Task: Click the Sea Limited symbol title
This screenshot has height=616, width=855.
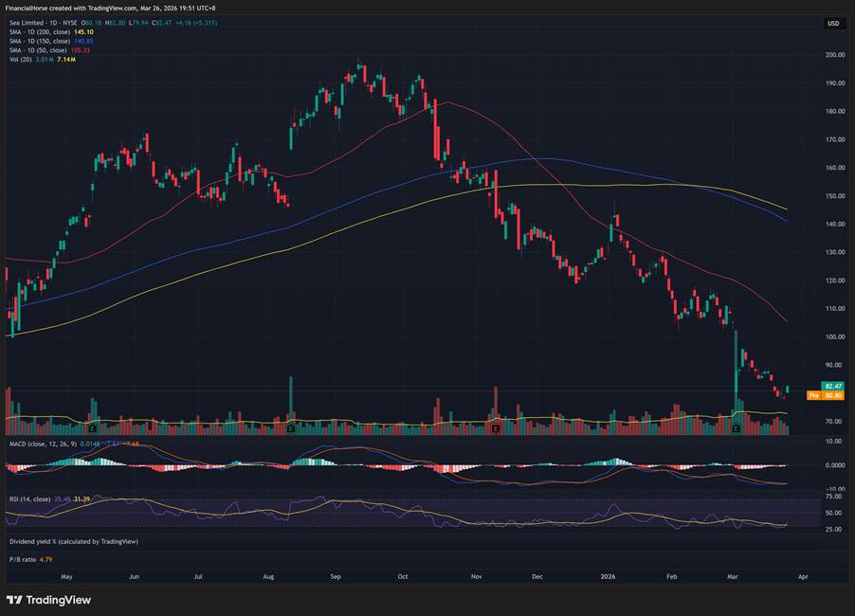Action: [x=28, y=22]
